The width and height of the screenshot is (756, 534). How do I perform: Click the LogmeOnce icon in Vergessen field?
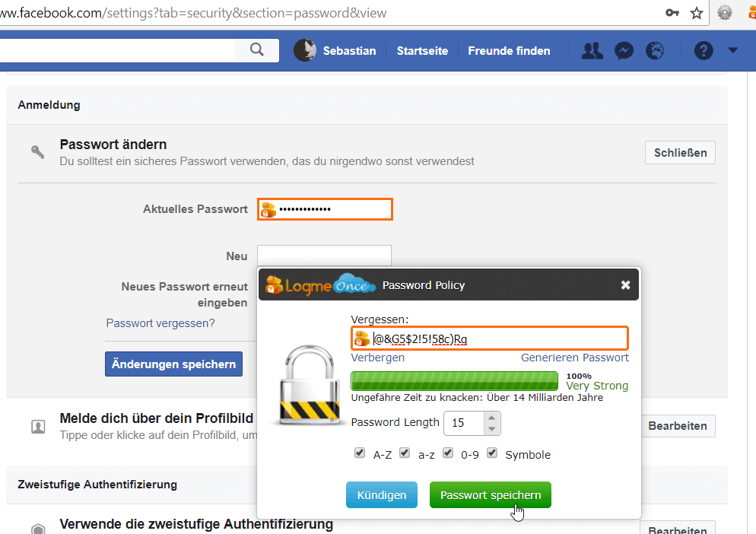click(x=361, y=339)
